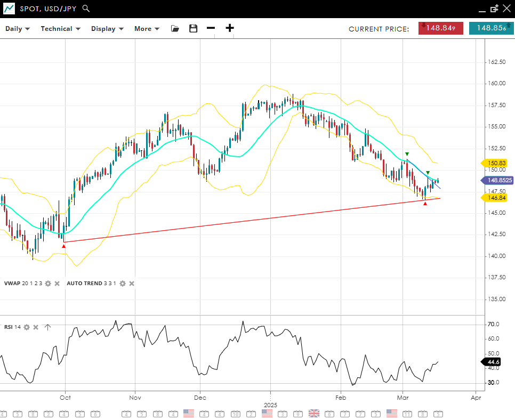Click the UK flag event marker
515x420 pixels.
click(314, 413)
